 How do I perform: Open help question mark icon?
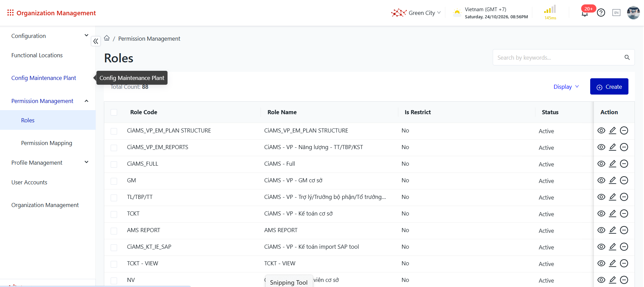tap(601, 13)
